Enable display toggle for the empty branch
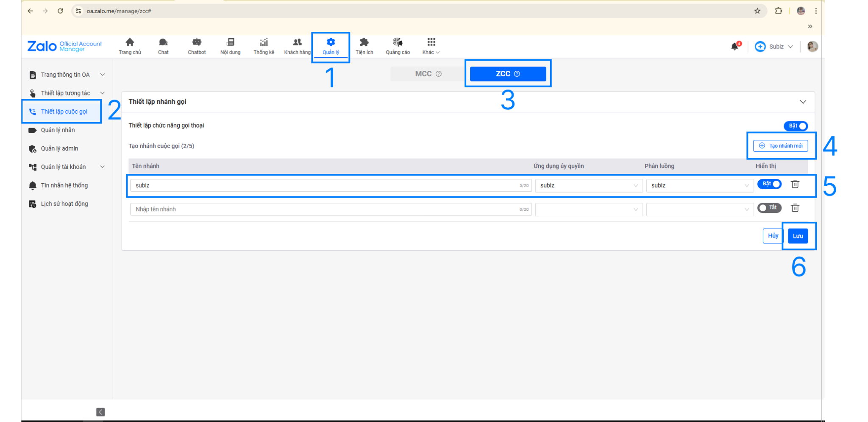The width and height of the screenshot is (868, 422). [x=769, y=208]
